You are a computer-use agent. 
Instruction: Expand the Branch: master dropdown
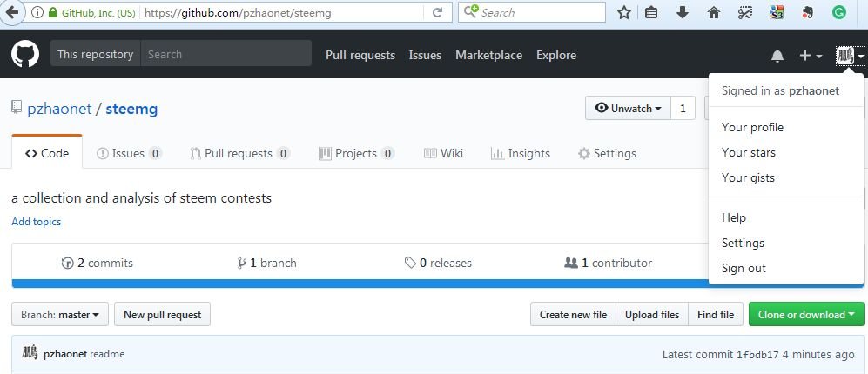60,314
